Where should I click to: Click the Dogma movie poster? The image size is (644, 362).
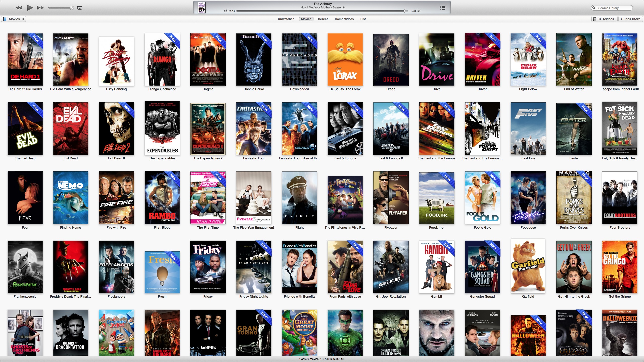click(x=208, y=60)
